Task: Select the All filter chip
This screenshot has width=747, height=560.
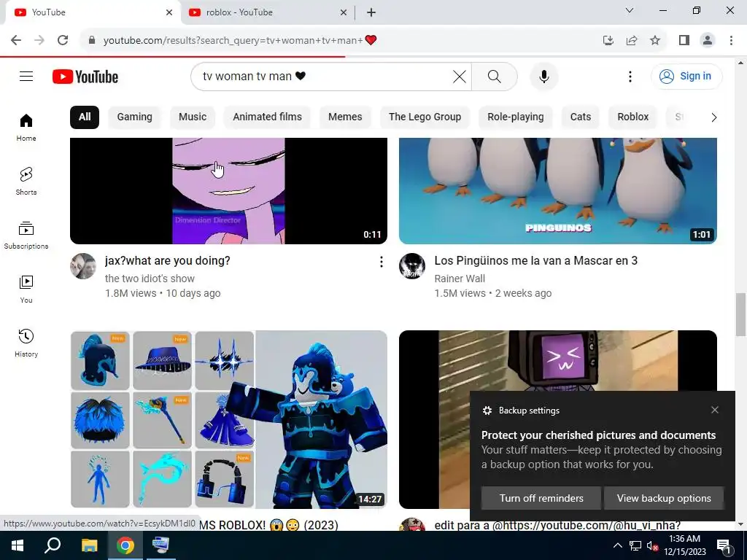Action: pos(85,117)
